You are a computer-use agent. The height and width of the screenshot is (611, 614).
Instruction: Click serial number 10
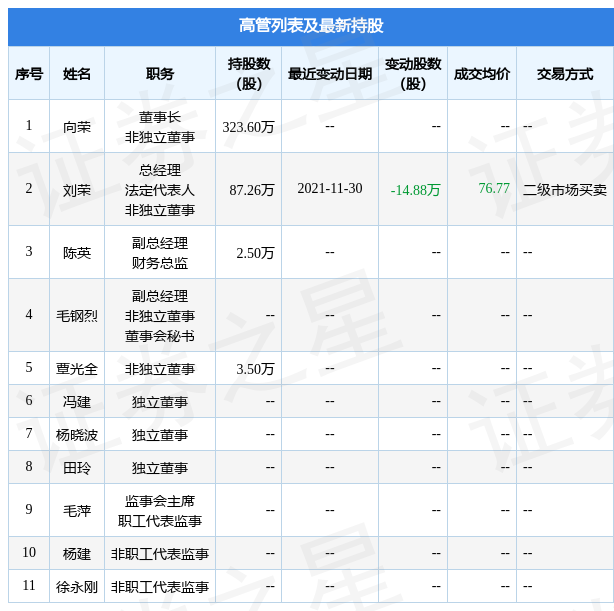tap(29, 552)
